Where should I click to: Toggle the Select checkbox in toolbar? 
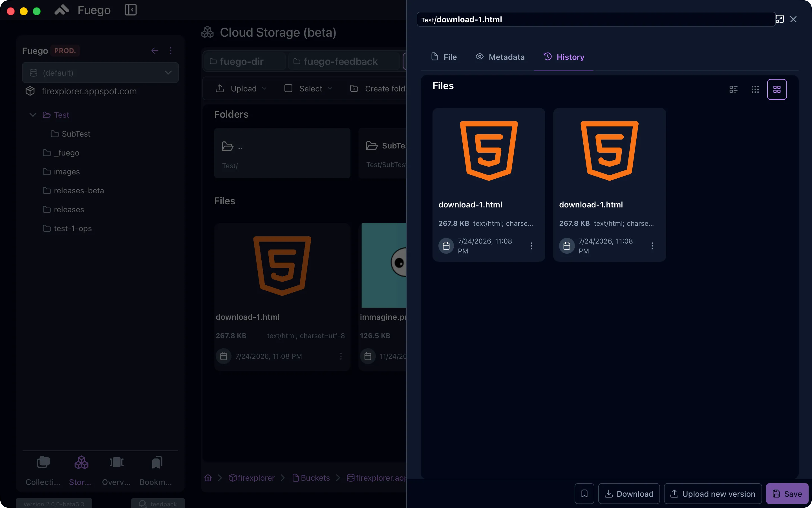coord(288,88)
